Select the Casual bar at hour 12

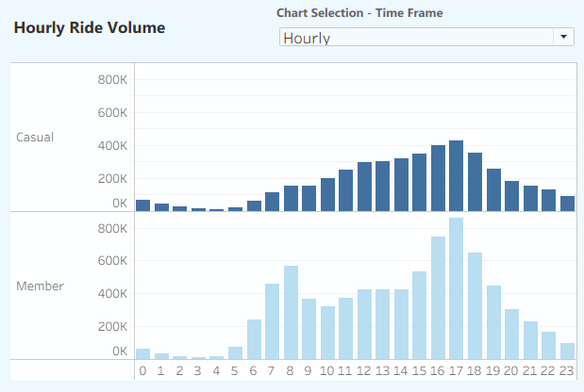click(x=364, y=187)
